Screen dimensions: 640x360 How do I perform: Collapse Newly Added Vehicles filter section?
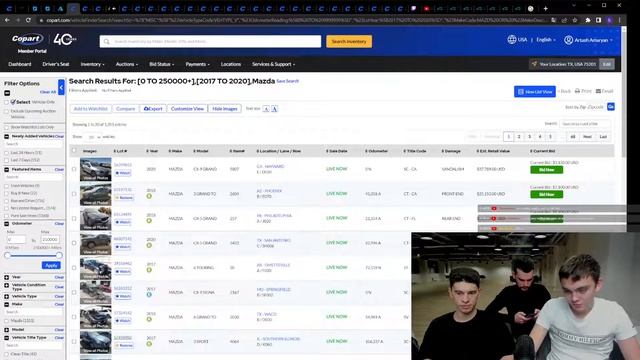point(7,136)
